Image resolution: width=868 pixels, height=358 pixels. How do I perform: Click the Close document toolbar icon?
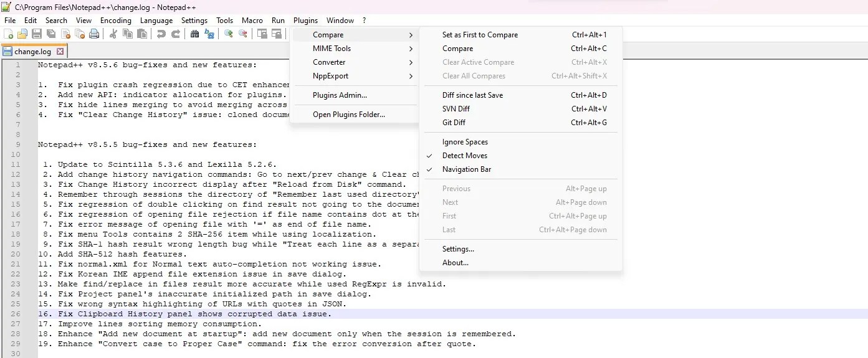pos(65,34)
